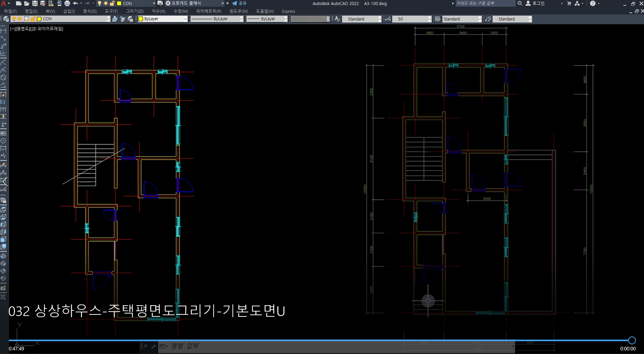Open the CON layer dropdown list
Image resolution: width=644 pixels, height=354 pixels.
click(108, 19)
